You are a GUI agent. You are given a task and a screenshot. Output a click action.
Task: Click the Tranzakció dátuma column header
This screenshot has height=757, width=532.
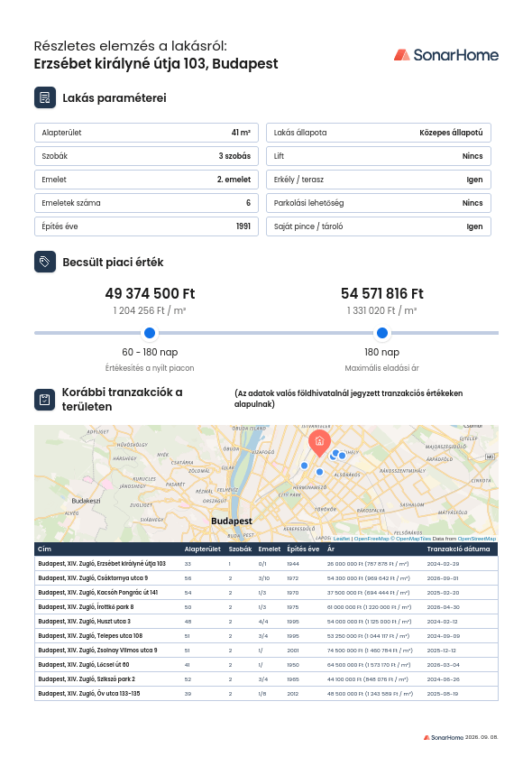tap(458, 549)
